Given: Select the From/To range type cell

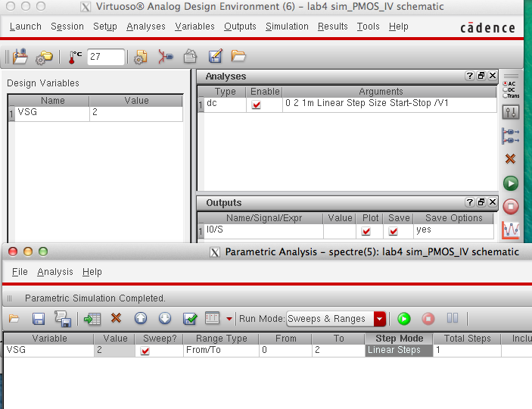Looking at the screenshot, I should tap(221, 350).
